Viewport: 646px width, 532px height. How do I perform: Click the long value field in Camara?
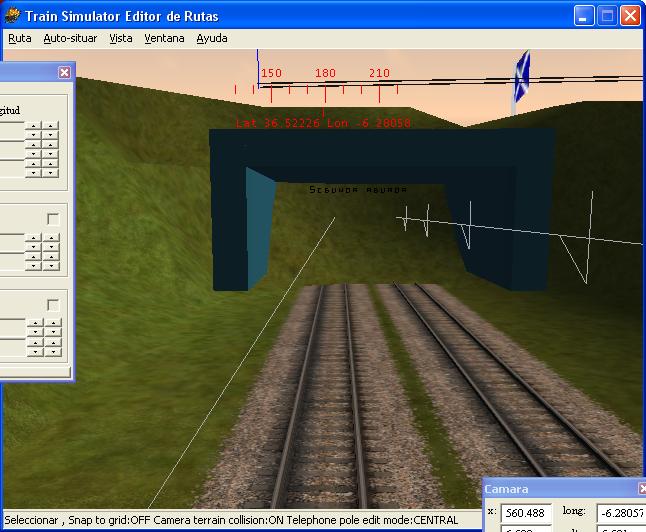click(620, 513)
